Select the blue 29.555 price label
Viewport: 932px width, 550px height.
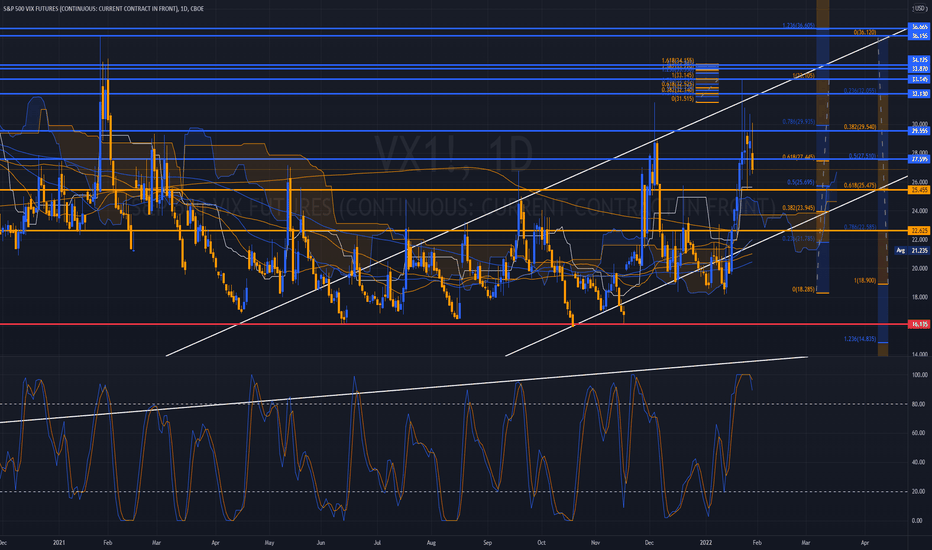point(920,131)
